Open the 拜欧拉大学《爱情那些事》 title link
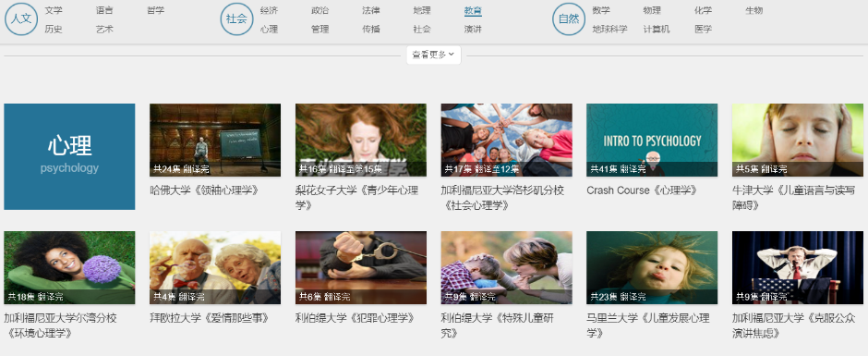The height and width of the screenshot is (356, 868). (x=210, y=318)
